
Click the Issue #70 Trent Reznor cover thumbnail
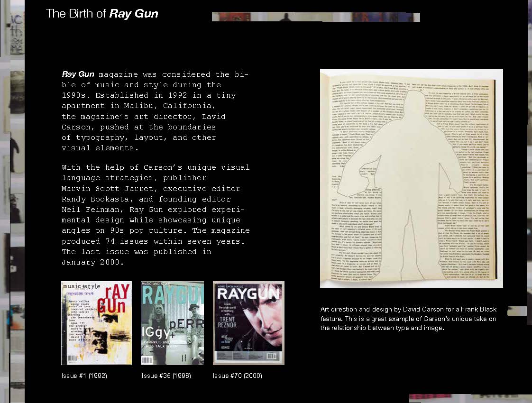pos(248,323)
